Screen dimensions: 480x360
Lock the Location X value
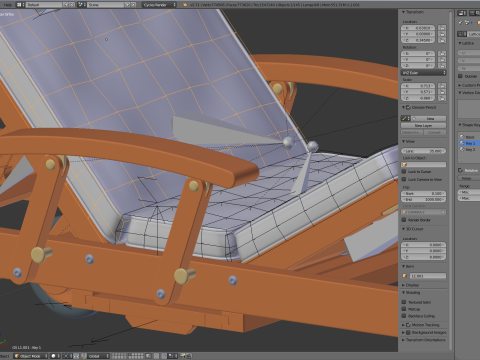442,28
